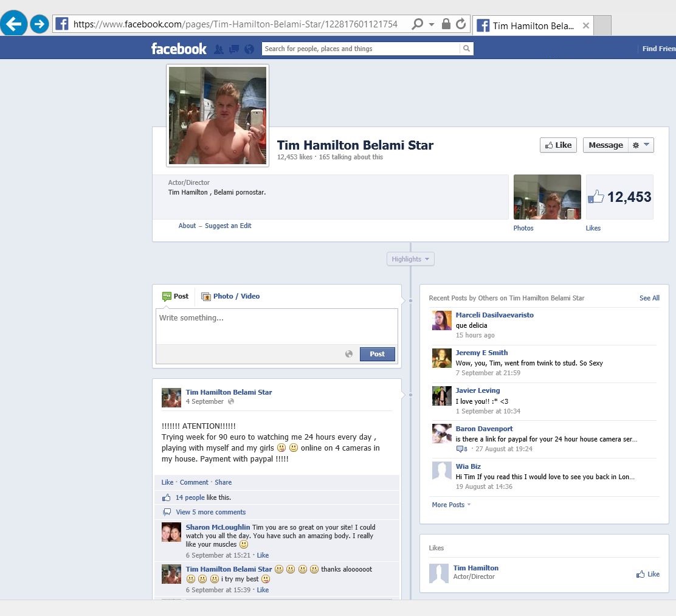Go forward with the browser forward arrow
Image resolution: width=676 pixels, height=616 pixels.
coord(40,24)
